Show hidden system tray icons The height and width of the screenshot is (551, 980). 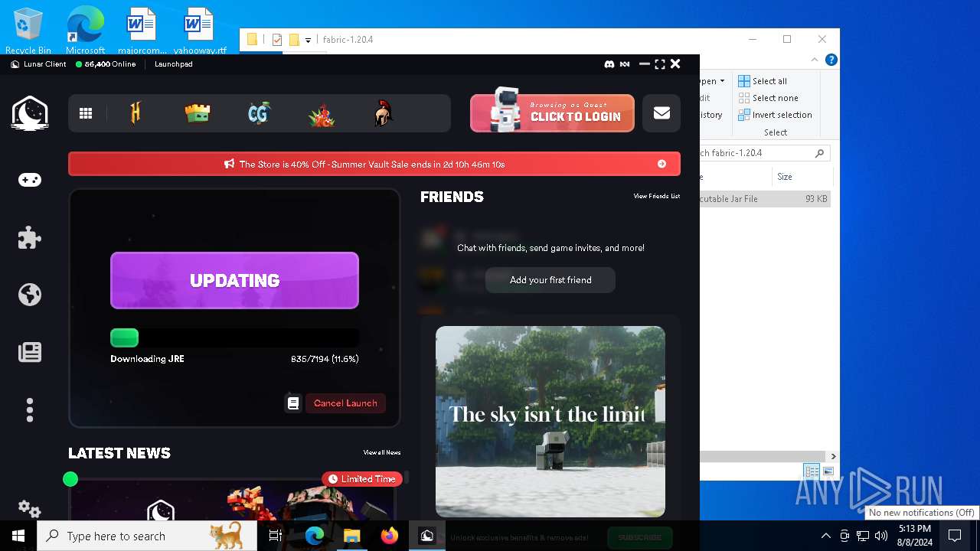coord(825,536)
